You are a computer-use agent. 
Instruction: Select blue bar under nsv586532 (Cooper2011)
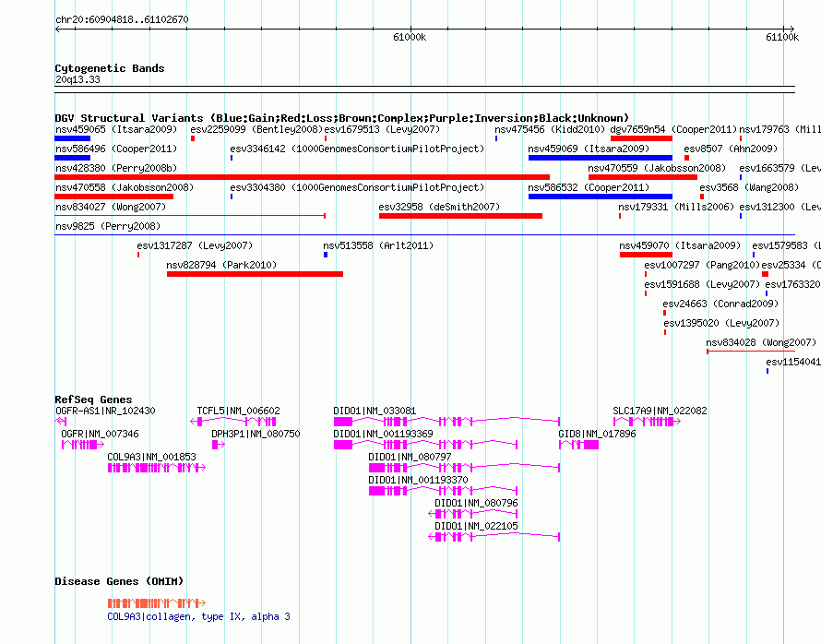[x=601, y=197]
